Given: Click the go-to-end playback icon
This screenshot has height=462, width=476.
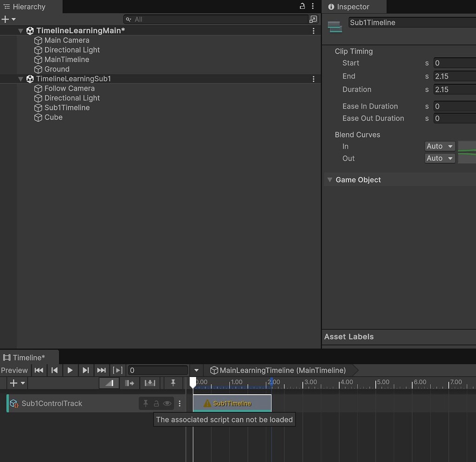Looking at the screenshot, I should point(101,370).
